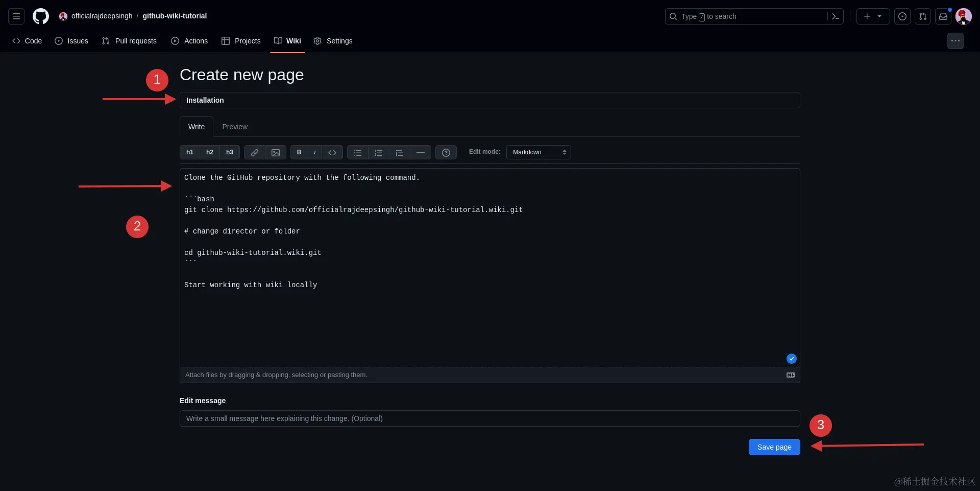The width and height of the screenshot is (980, 491).
Task: Open the formatting help icon
Action: pyautogui.click(x=446, y=152)
